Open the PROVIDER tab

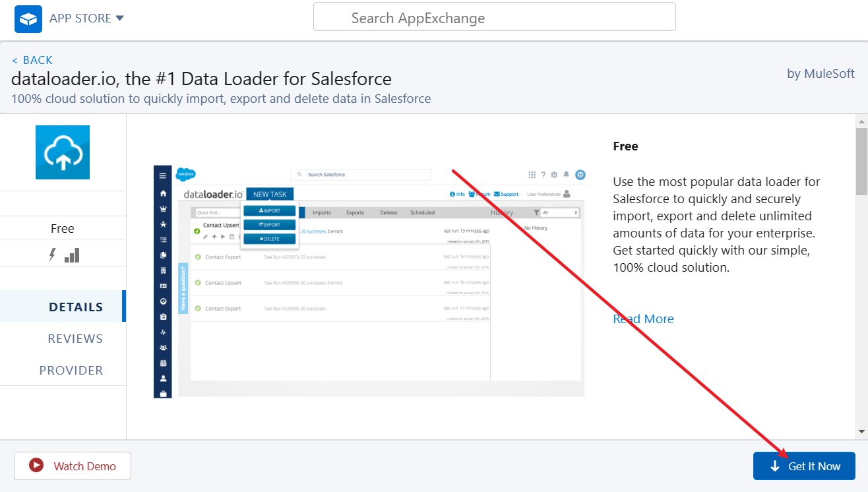coord(71,370)
